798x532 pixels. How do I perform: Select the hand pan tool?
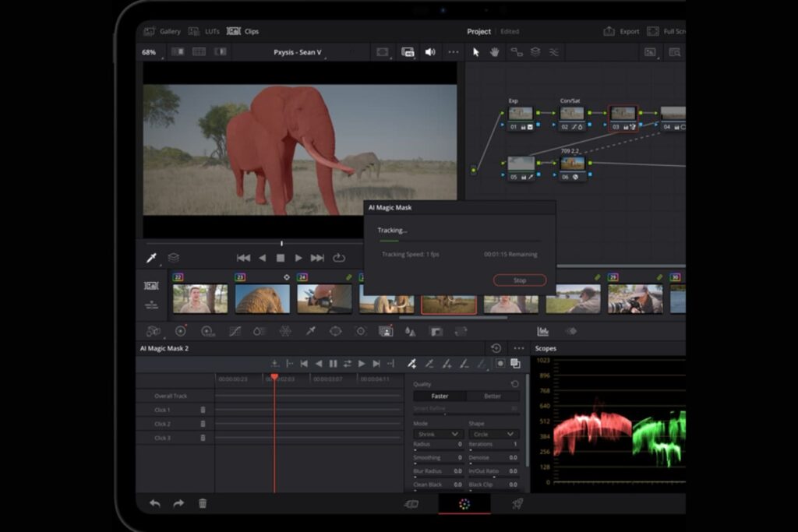click(x=494, y=52)
